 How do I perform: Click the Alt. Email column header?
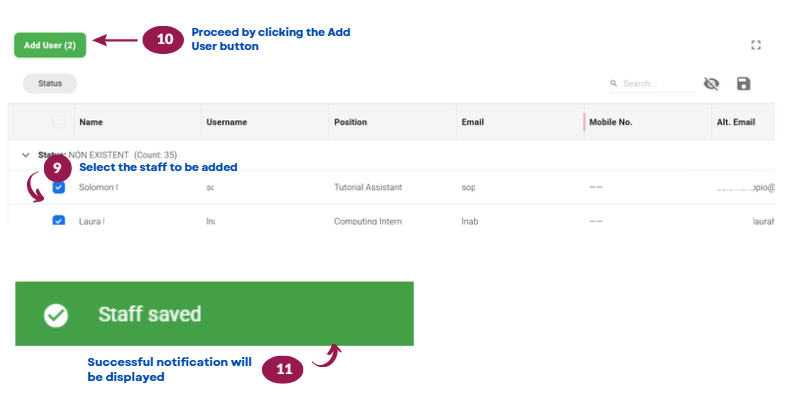[x=736, y=122]
